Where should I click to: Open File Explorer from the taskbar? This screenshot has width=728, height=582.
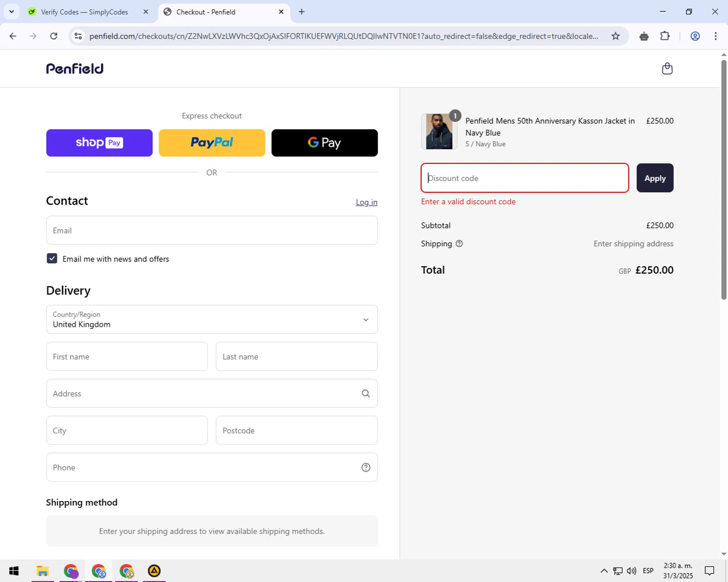pyautogui.click(x=43, y=571)
